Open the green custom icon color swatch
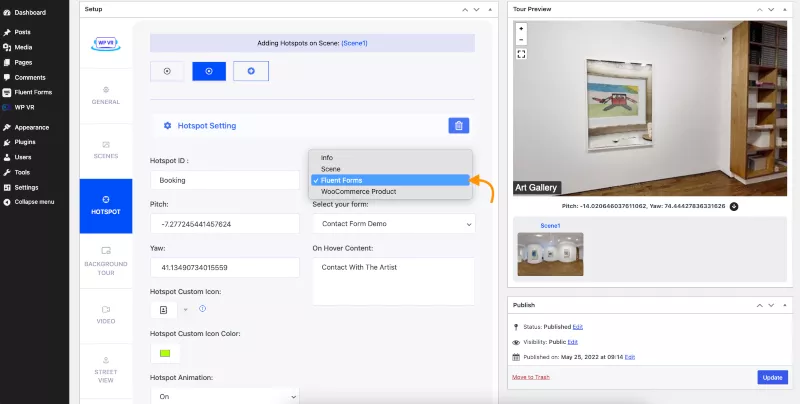 165,354
